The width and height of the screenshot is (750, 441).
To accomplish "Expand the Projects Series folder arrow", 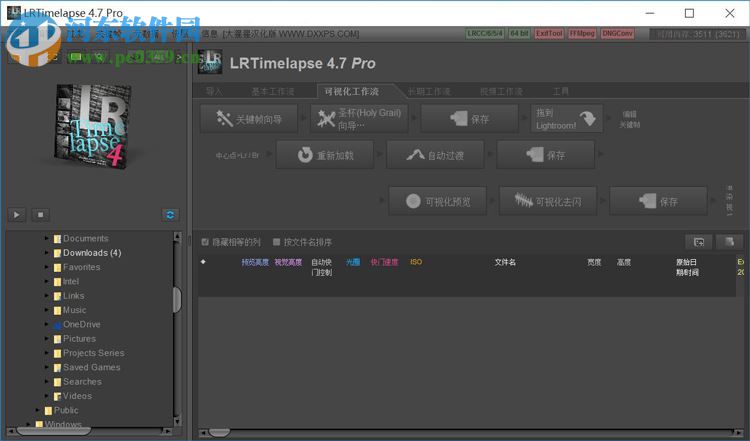I will click(x=46, y=353).
